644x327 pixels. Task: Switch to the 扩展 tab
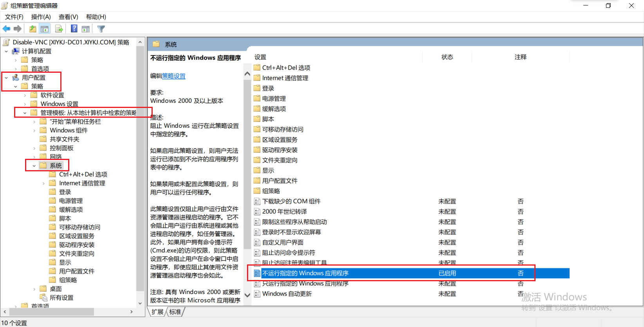(x=157, y=312)
